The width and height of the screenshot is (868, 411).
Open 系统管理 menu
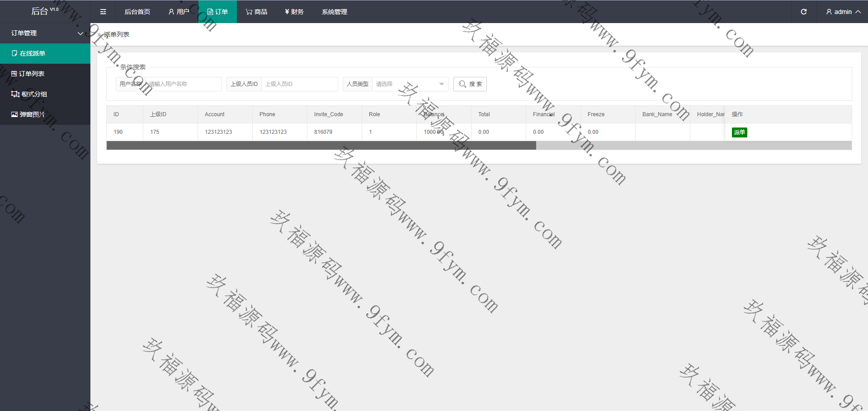335,12
